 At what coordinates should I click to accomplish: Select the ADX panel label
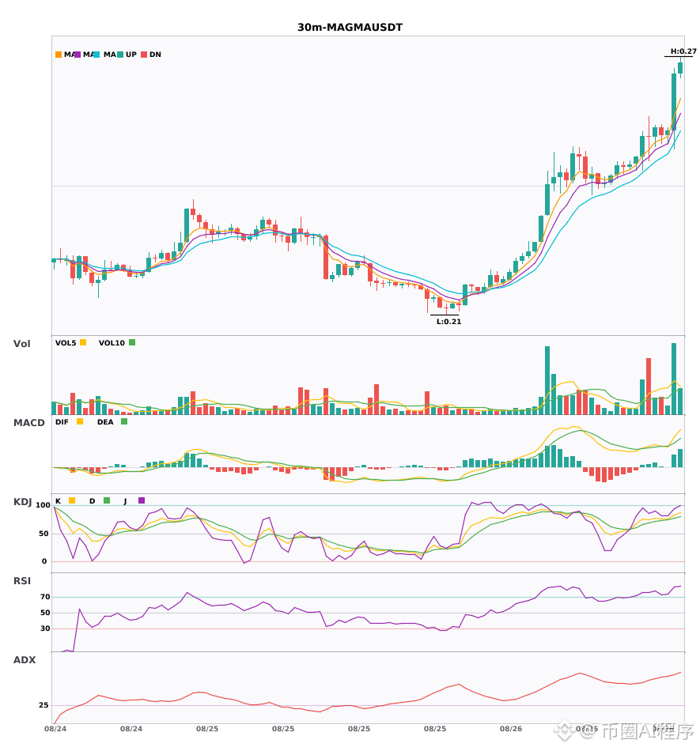pyautogui.click(x=25, y=660)
